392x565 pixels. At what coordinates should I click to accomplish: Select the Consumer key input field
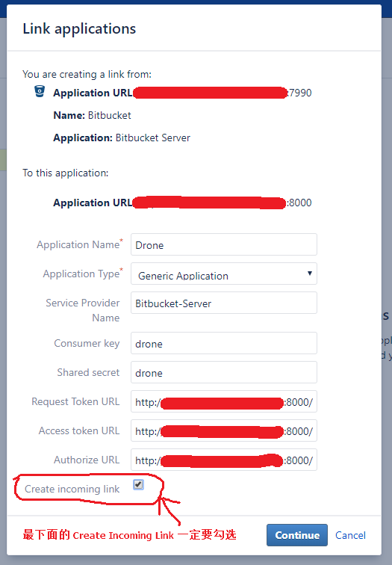pos(223,343)
